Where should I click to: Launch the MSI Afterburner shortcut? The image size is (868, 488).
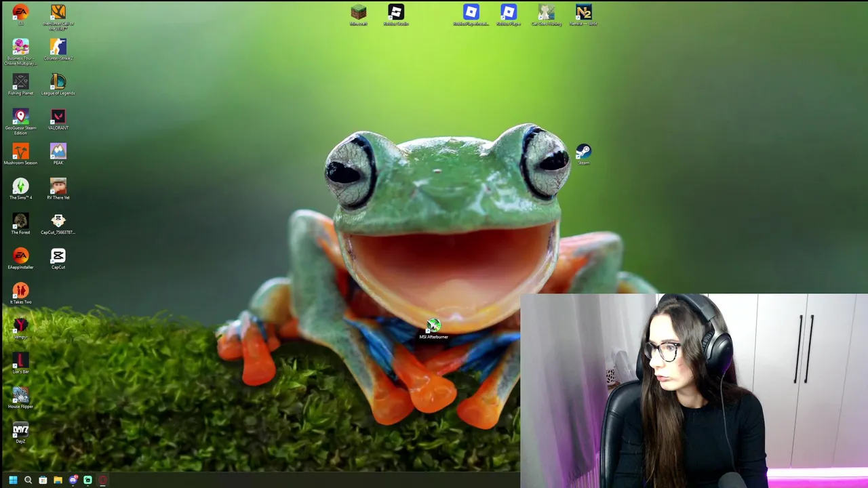click(433, 326)
